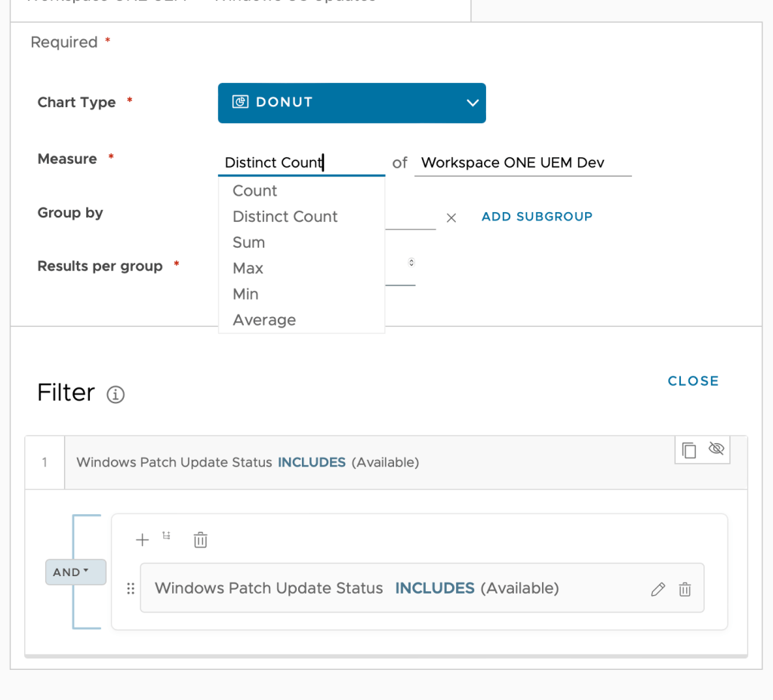Image resolution: width=773 pixels, height=700 pixels.
Task: Click the Results per group stepper arrows
Action: pos(411,263)
